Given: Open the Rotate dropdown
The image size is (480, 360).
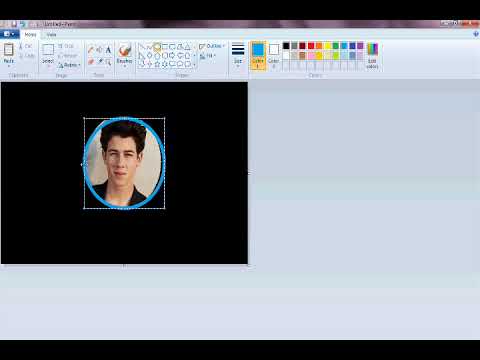Looking at the screenshot, I should pyautogui.click(x=69, y=65).
